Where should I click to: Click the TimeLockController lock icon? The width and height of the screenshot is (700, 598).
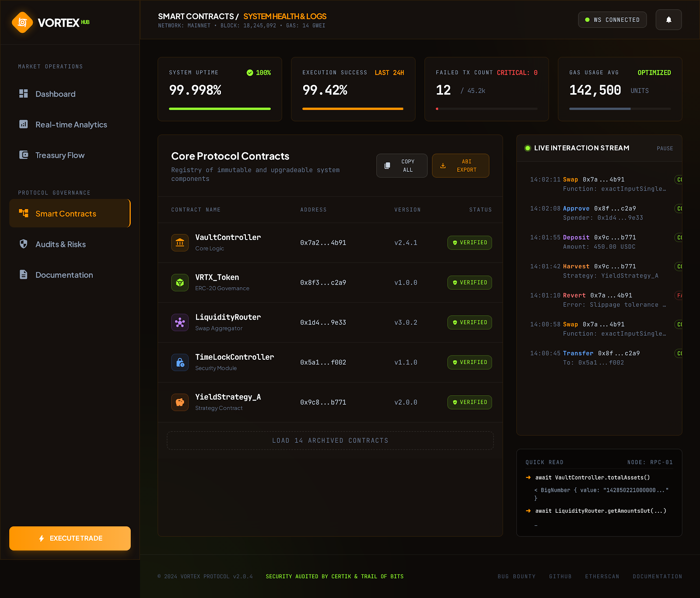point(180,362)
